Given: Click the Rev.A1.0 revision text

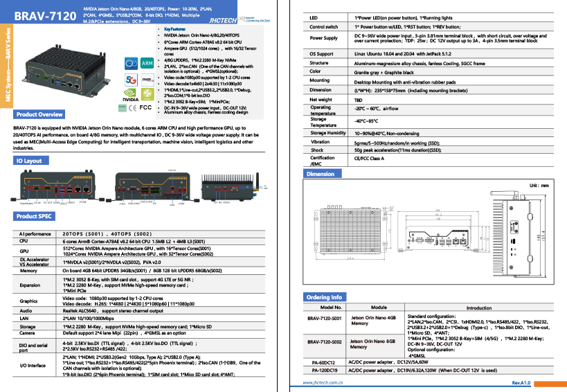Looking at the screenshot, I should coord(521,382).
